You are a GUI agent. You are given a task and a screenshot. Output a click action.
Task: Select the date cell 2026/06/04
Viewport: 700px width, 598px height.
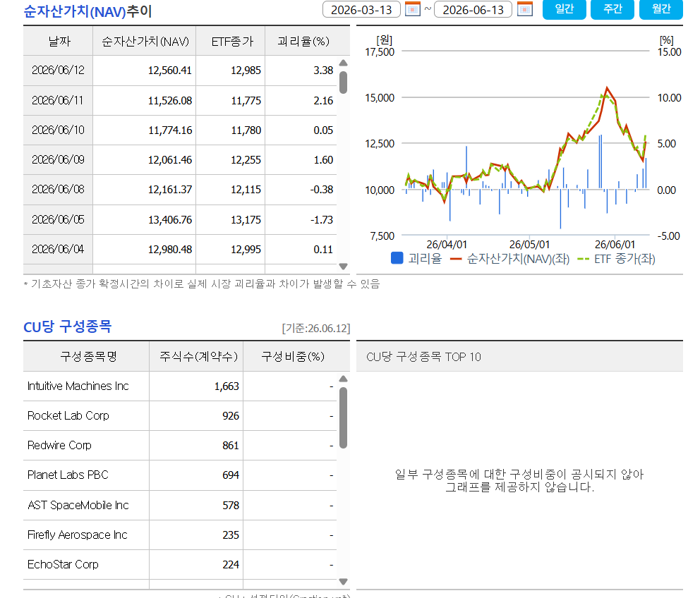tap(58, 249)
